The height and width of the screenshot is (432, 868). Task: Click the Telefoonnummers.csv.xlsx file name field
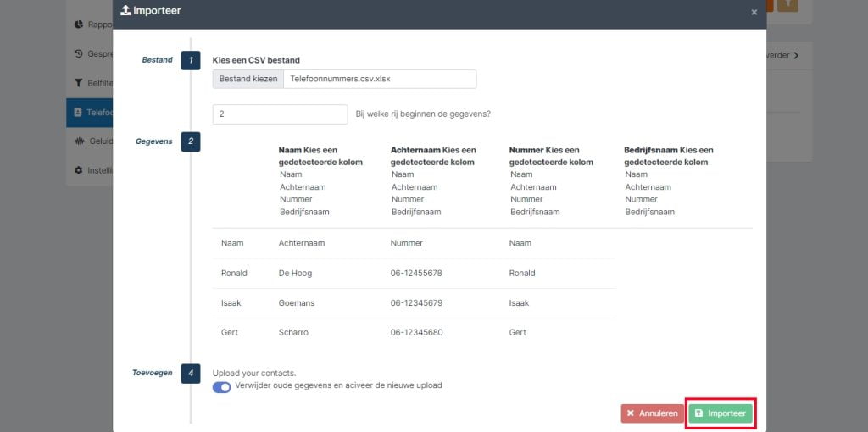click(x=380, y=79)
